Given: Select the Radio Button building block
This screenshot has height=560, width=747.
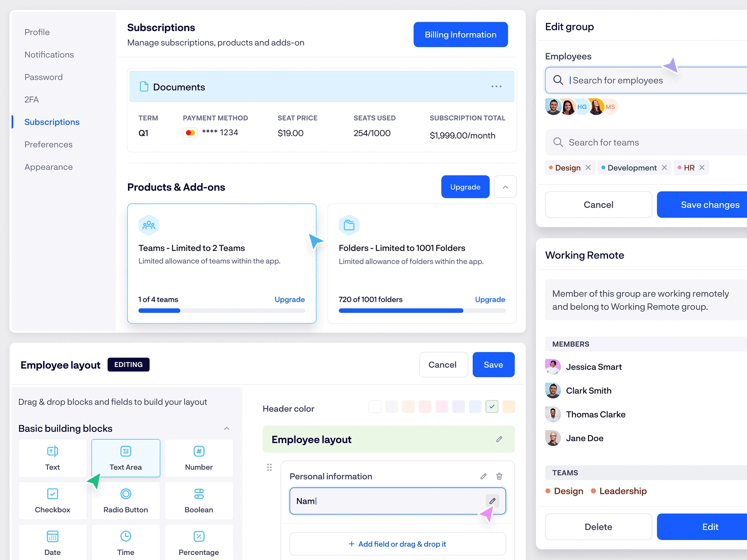Looking at the screenshot, I should coord(126,501).
